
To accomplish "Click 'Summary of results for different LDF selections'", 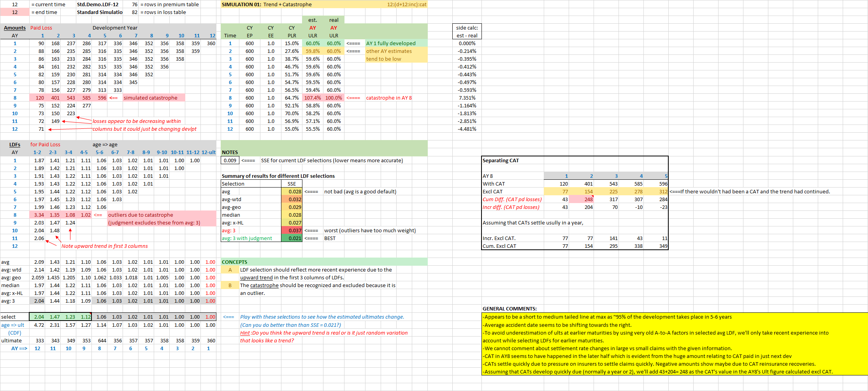I will click(x=278, y=176).
